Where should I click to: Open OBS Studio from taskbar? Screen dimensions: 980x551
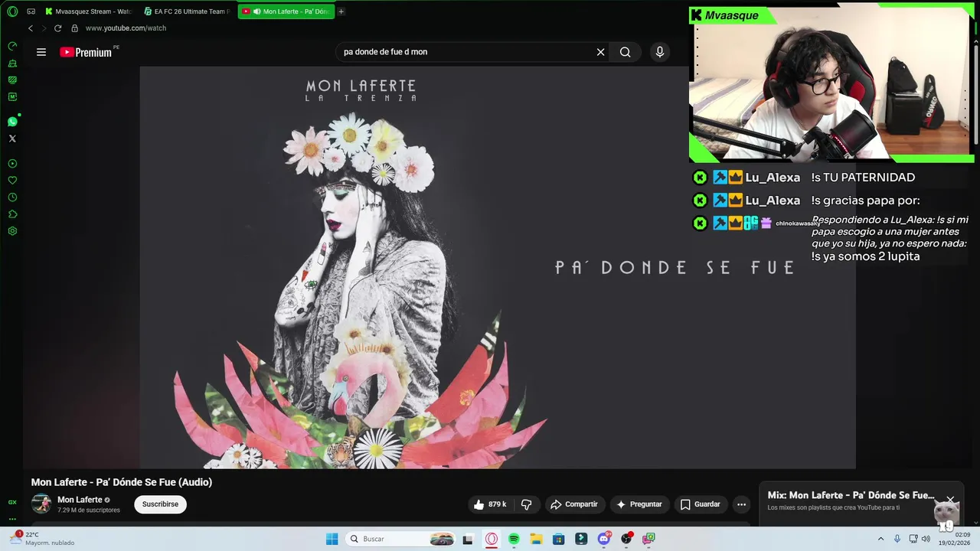[626, 539]
